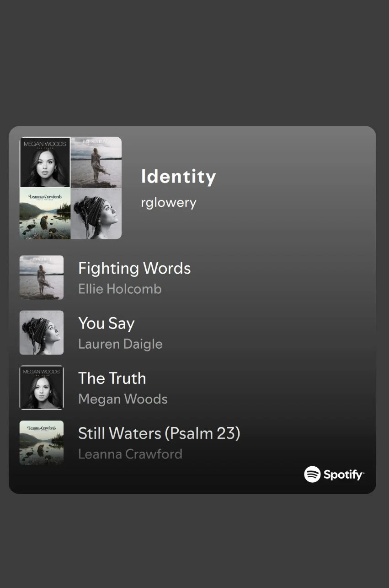Play Still Waters (Psalm 23) title

point(159,433)
